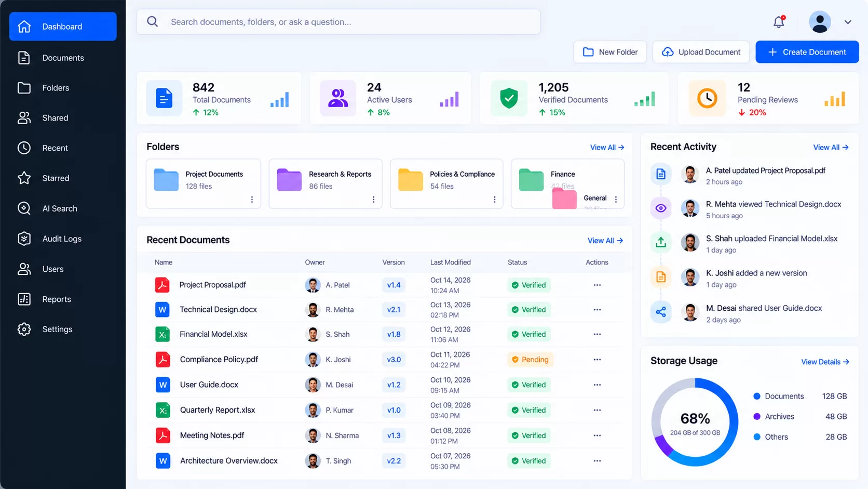Click the Recent clock icon
868x489 pixels.
click(24, 148)
